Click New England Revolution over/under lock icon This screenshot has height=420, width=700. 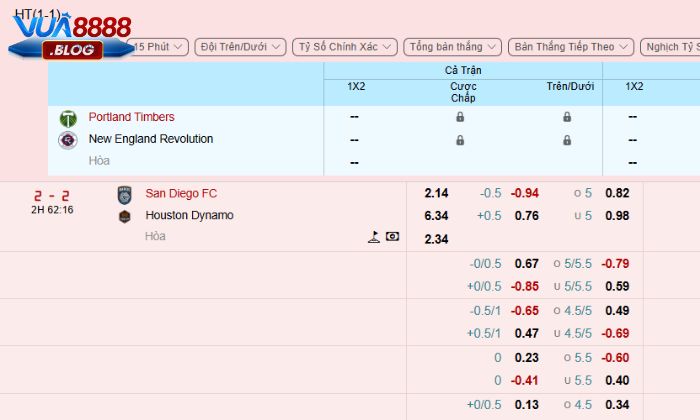[x=567, y=140]
